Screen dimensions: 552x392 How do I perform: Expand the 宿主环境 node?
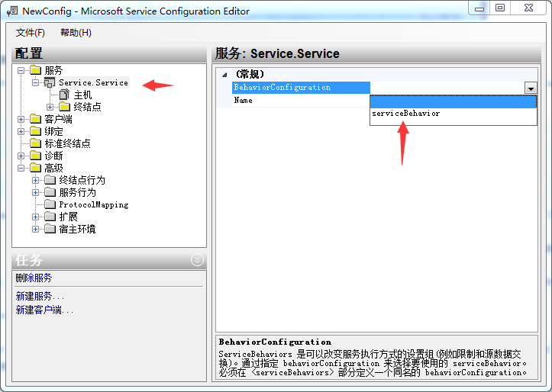36,230
